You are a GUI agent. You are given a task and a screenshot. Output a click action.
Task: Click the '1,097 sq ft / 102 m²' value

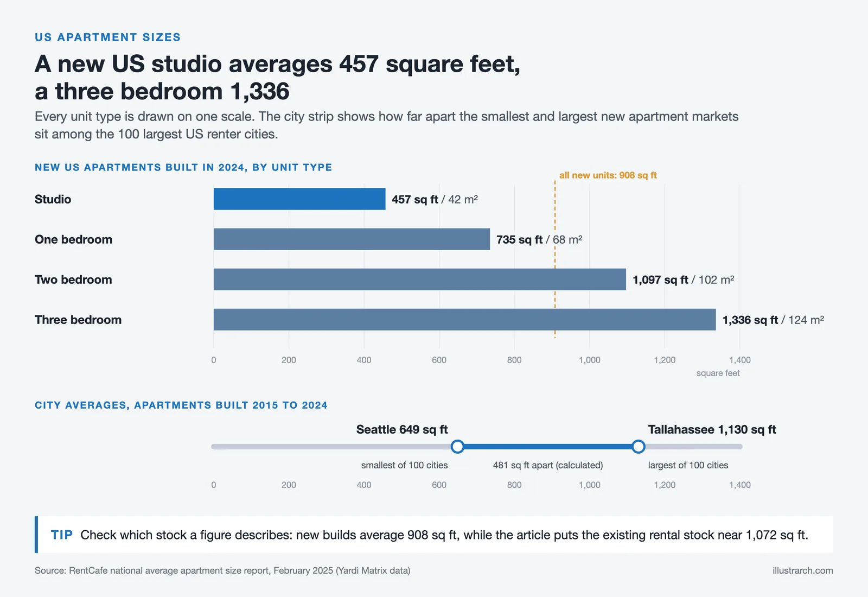(x=684, y=280)
